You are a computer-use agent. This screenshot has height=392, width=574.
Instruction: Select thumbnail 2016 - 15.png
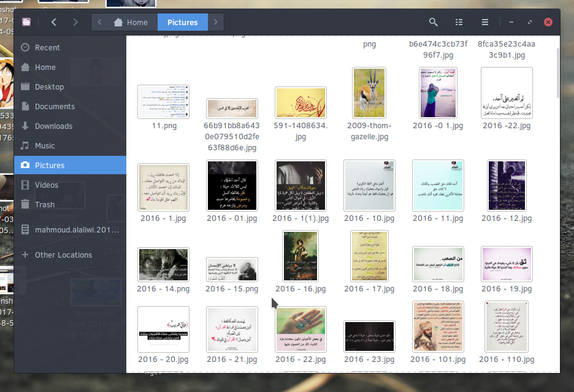(x=232, y=270)
